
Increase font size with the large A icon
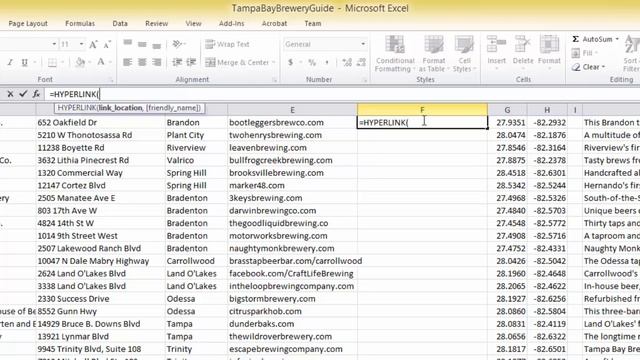point(93,44)
